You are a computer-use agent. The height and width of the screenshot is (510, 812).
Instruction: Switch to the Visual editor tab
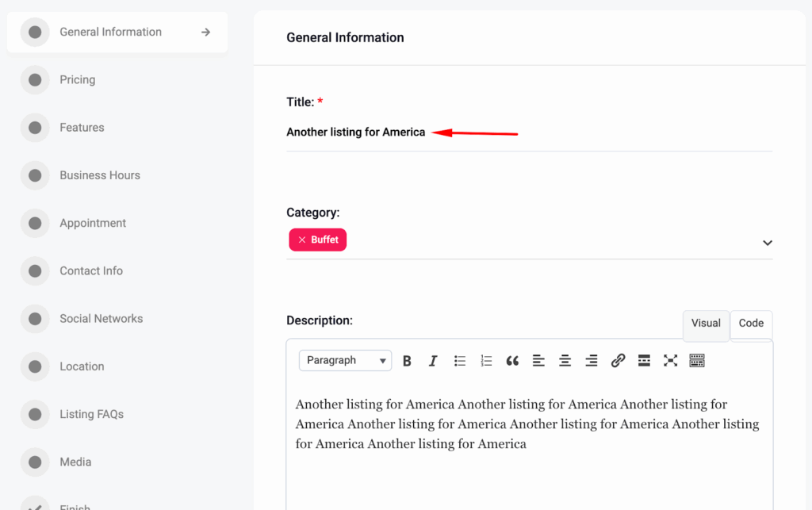[x=706, y=324]
